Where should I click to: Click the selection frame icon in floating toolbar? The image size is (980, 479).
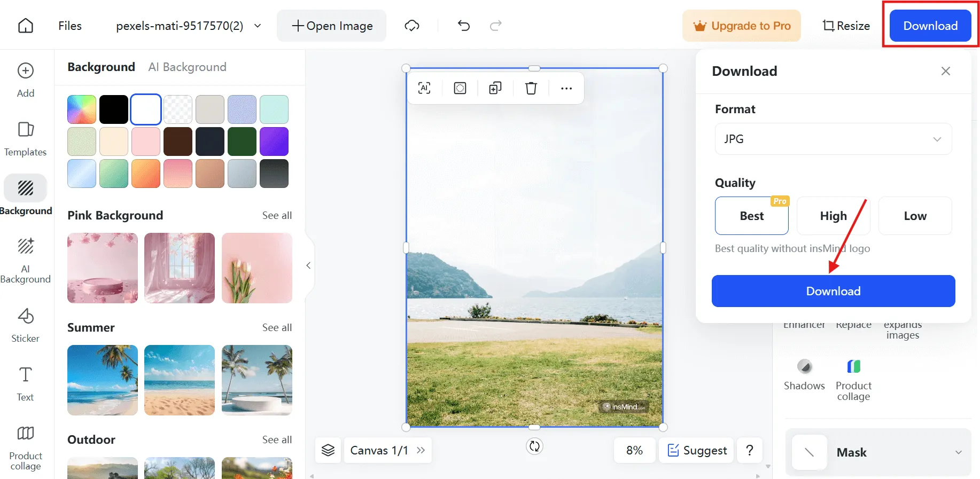(460, 88)
